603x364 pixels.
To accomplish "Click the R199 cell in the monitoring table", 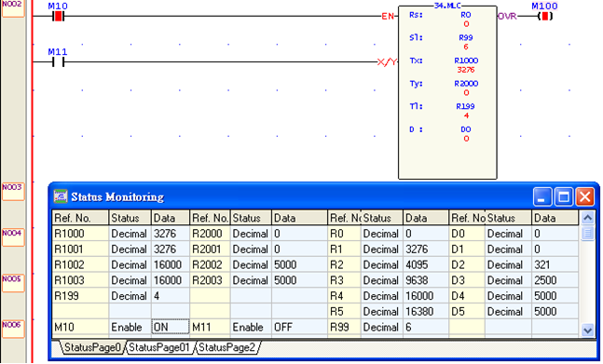I will point(80,296).
